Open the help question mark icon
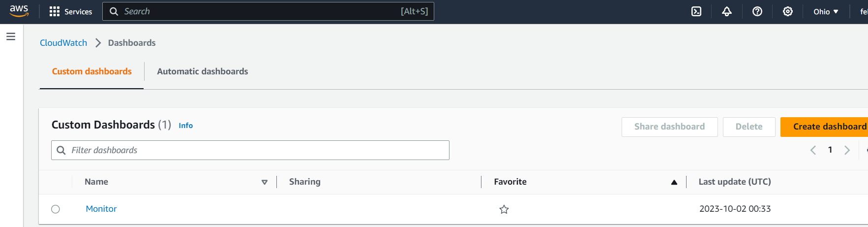The height and width of the screenshot is (227, 868). click(757, 11)
